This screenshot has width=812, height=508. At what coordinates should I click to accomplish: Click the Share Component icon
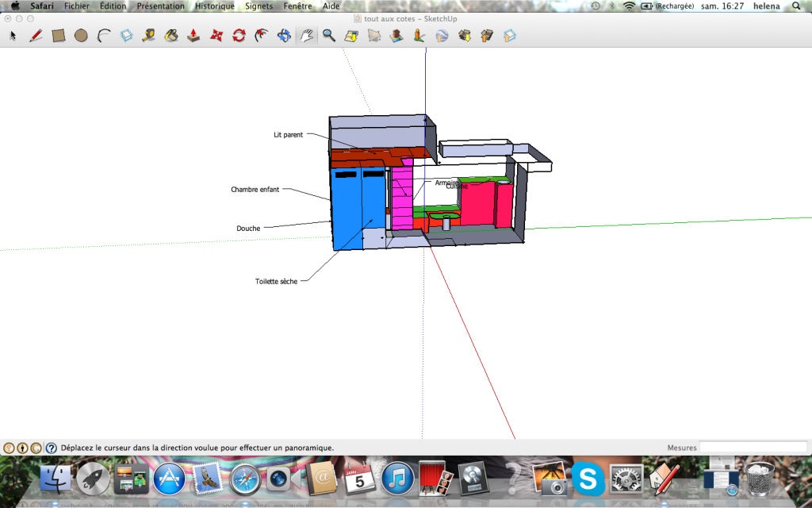[x=510, y=36]
